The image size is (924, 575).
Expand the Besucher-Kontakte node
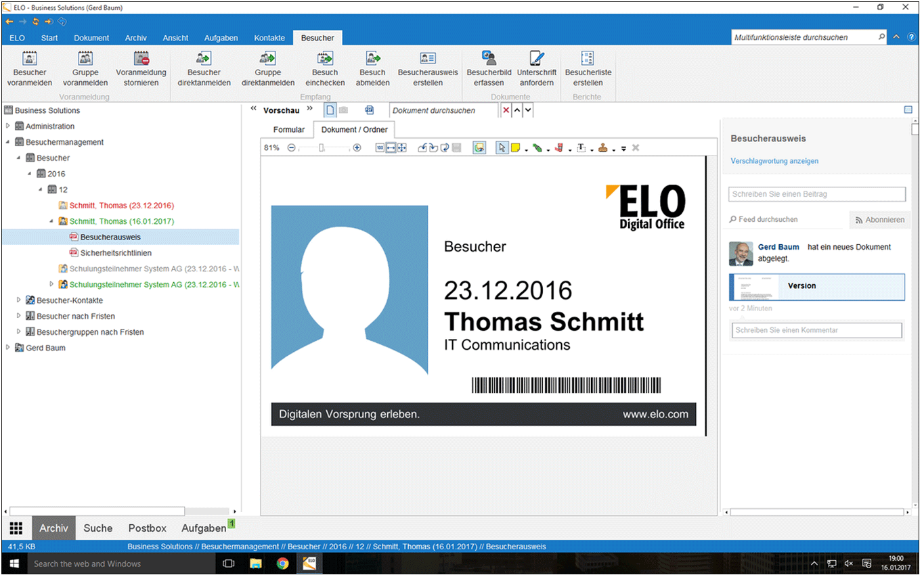(x=19, y=300)
